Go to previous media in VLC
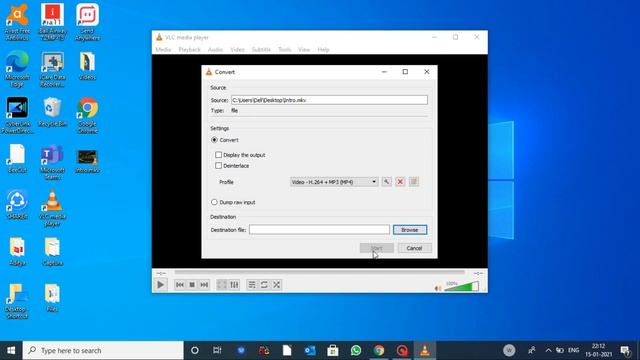 (x=180, y=285)
